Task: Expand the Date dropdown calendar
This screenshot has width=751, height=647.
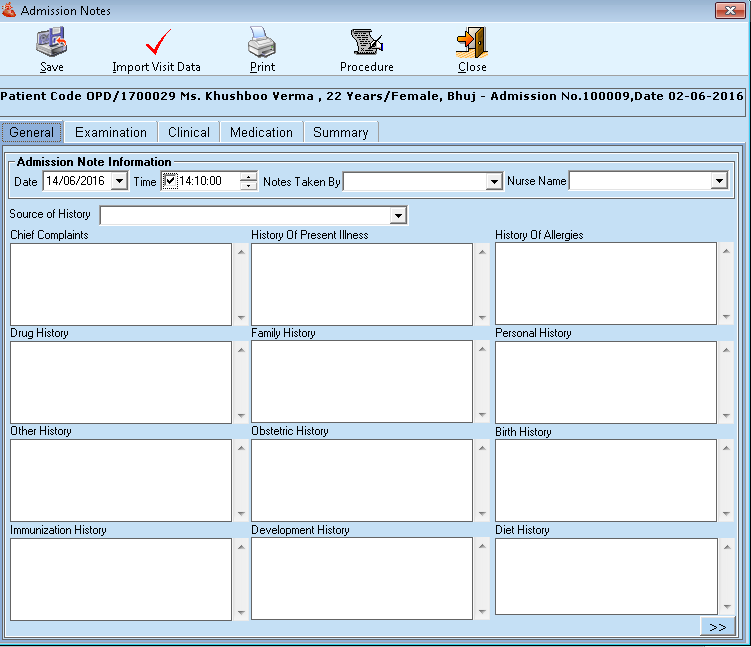Action: coord(120,181)
